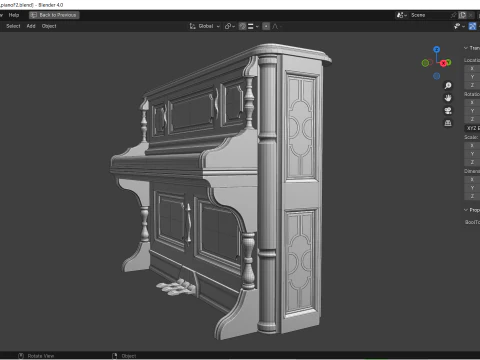Screen dimensions: 480x360
Task: Click the red X axis gizmo
Action: (x=443, y=63)
